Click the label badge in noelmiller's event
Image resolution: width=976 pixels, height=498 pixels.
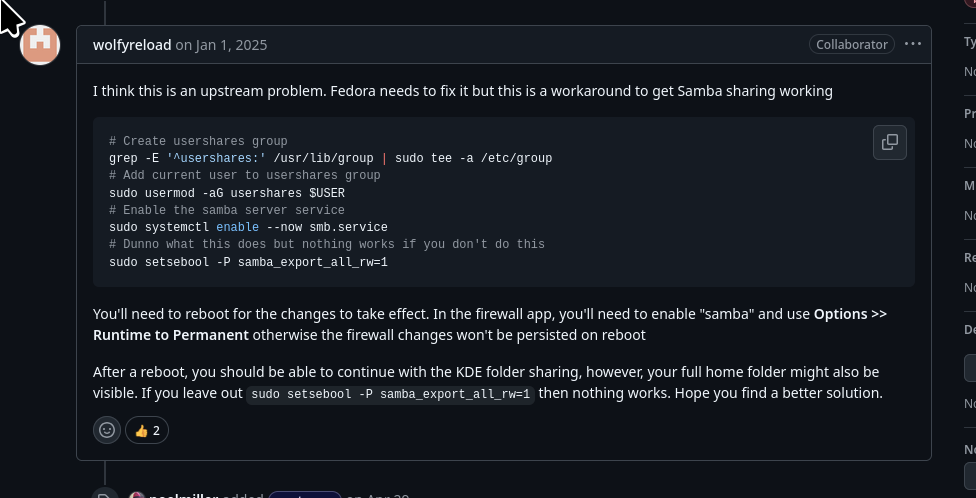tap(305, 495)
